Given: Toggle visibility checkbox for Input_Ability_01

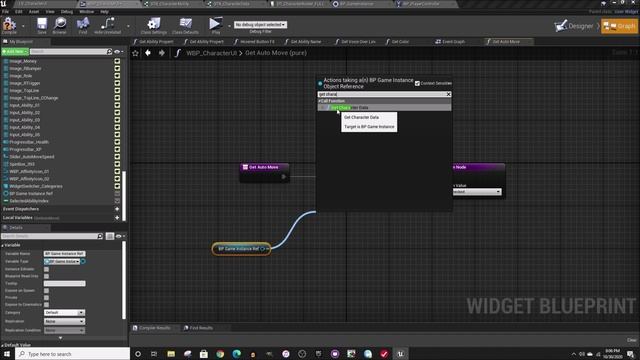Looking at the screenshot, I should [x=117, y=105].
